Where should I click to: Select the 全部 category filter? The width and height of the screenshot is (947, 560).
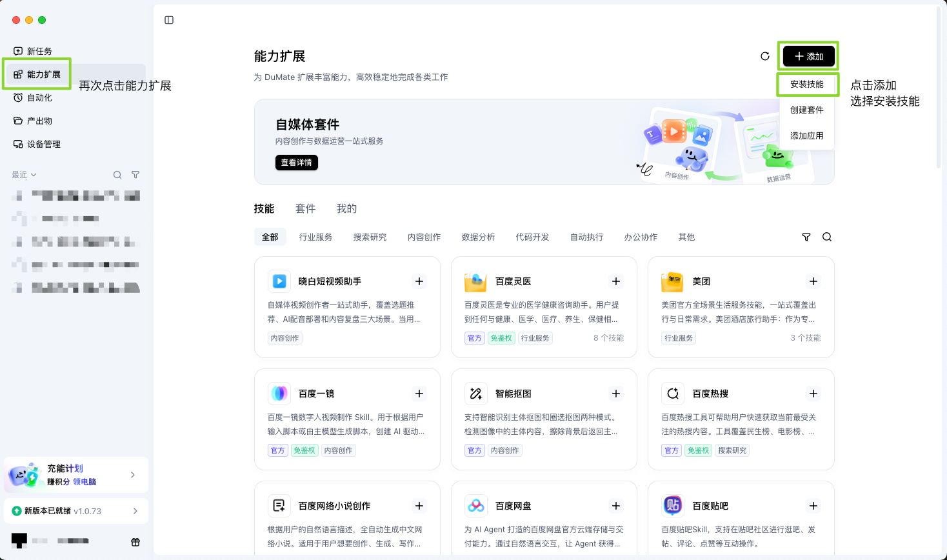[x=270, y=237]
